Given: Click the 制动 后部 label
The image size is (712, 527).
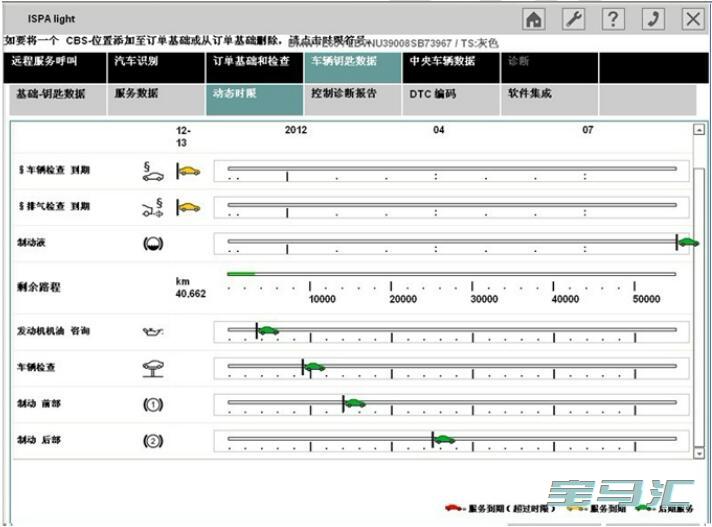Looking at the screenshot, I should point(39,440).
